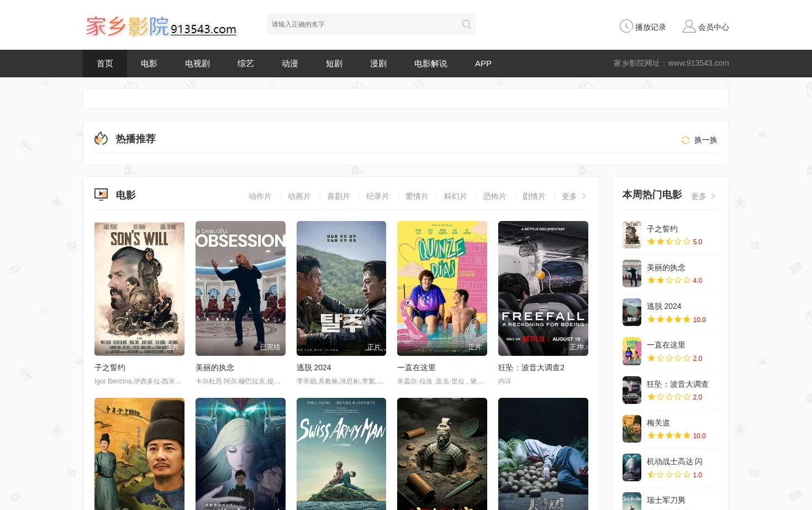This screenshot has width=812, height=510.
Task: Filter movies by 剧情片
Action: (534, 196)
